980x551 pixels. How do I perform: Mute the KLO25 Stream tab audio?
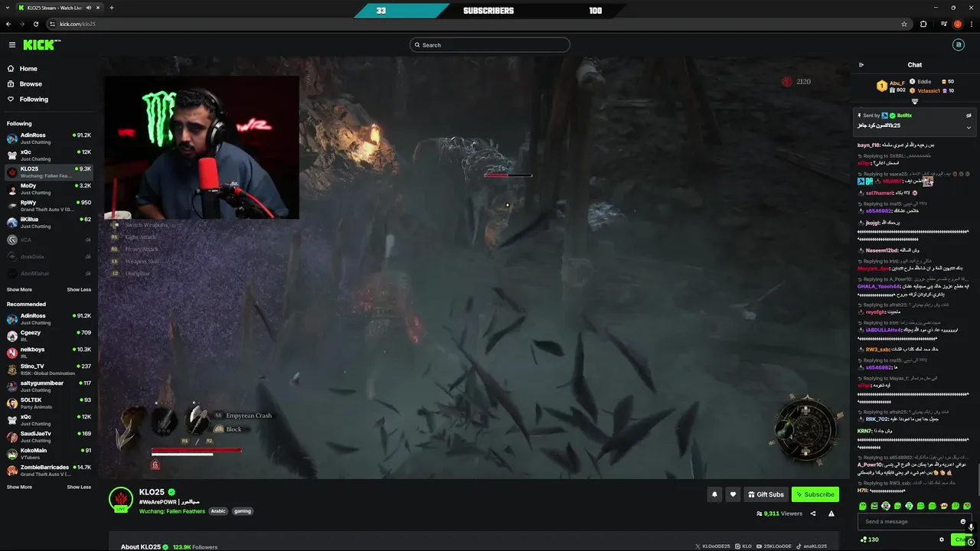tap(89, 8)
